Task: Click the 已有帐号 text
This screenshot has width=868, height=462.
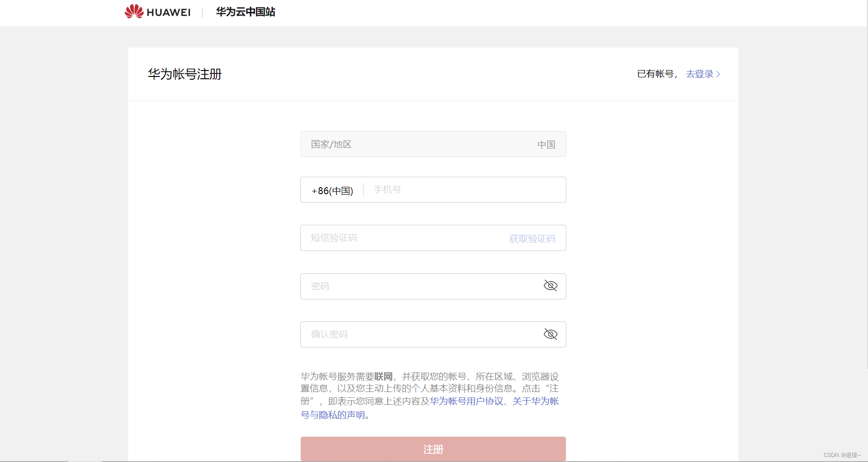Action: (655, 74)
